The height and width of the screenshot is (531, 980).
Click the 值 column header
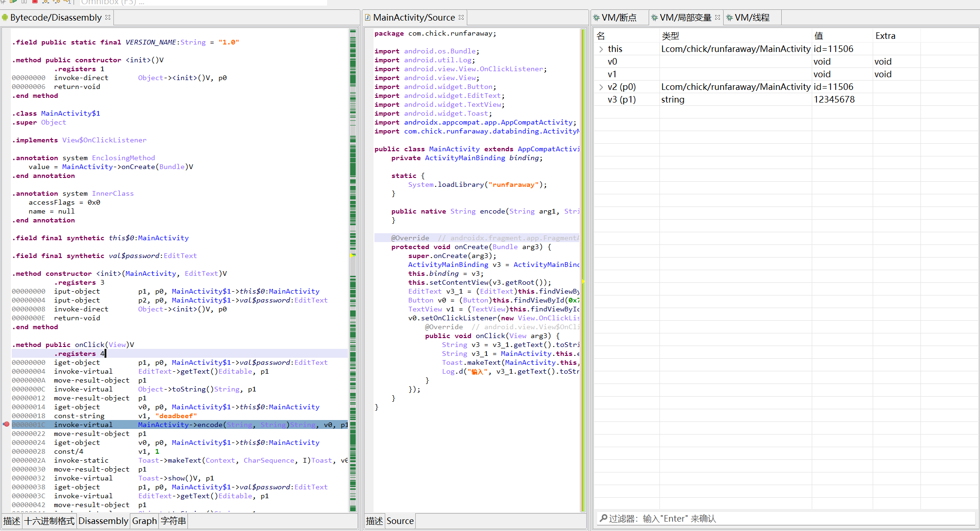pyautogui.click(x=842, y=36)
